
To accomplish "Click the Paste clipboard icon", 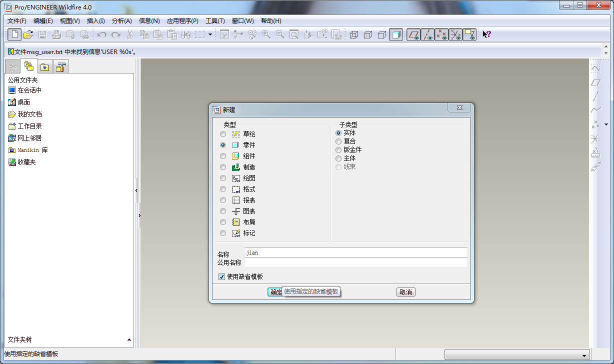I will [x=158, y=34].
